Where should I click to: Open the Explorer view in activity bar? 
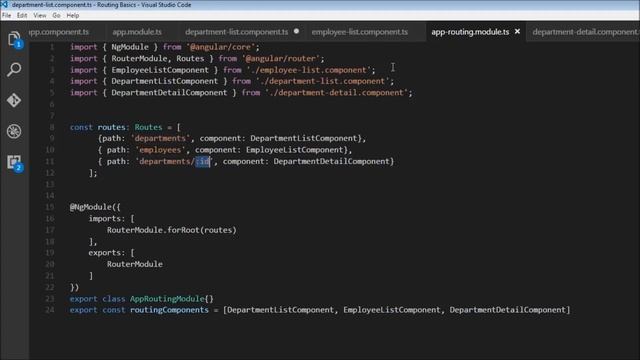pos(14,39)
